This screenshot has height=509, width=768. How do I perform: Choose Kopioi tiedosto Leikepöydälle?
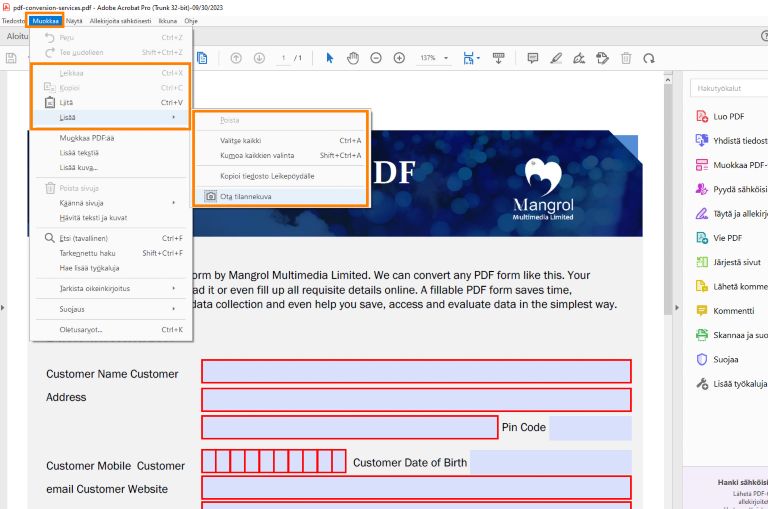(x=281, y=176)
